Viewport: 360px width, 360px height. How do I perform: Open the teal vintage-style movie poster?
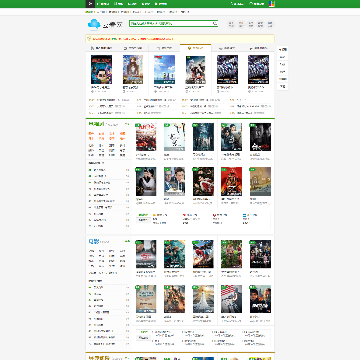(x=146, y=299)
